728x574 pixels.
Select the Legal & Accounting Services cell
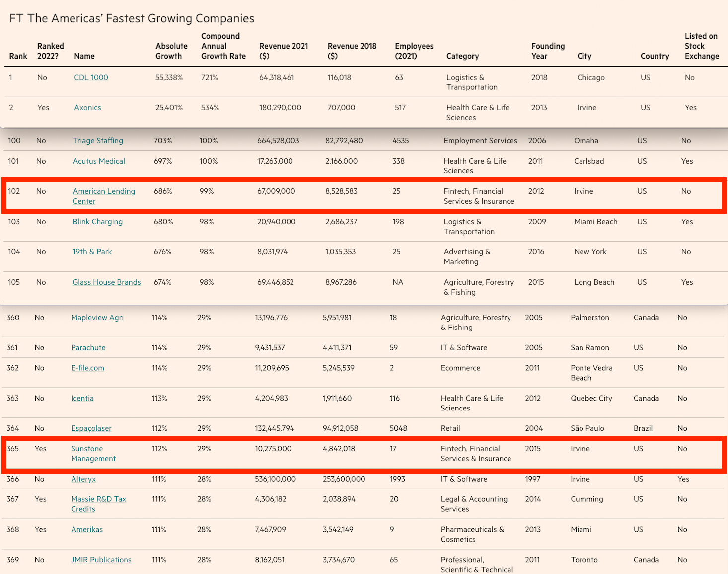[474, 504]
